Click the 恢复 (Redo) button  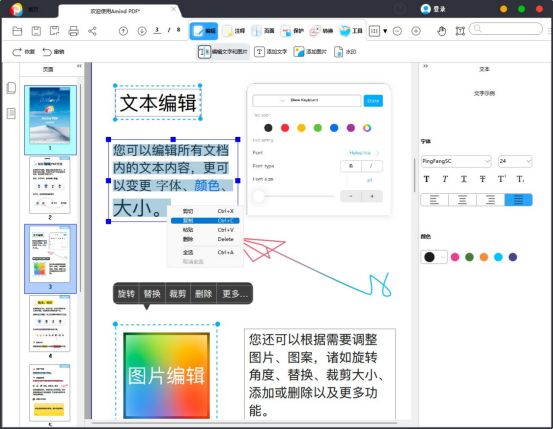(23, 52)
